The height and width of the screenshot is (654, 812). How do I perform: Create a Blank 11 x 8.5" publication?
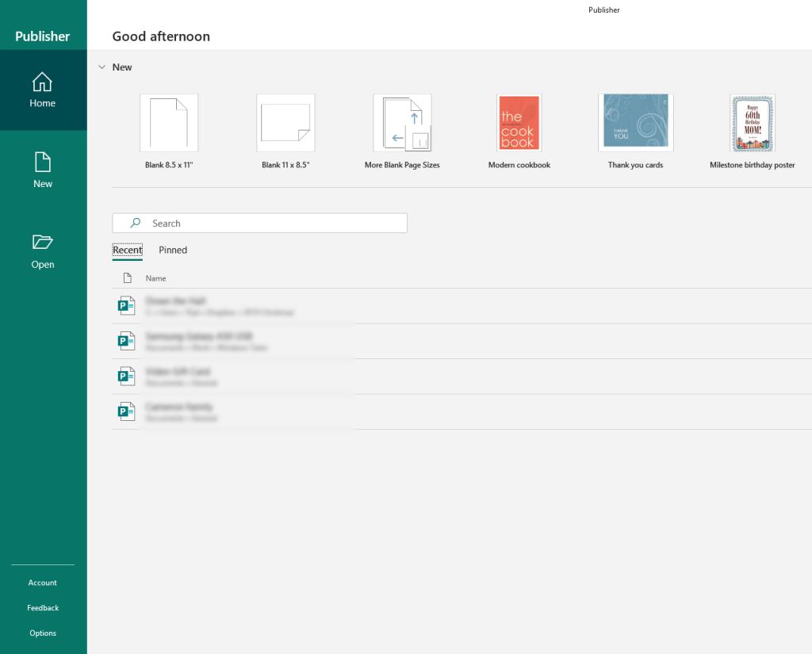point(285,123)
